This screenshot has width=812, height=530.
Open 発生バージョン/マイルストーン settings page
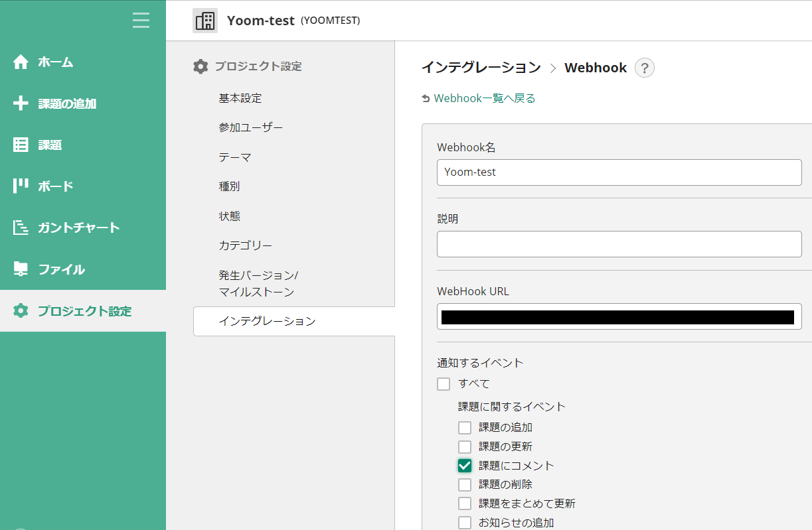259,283
